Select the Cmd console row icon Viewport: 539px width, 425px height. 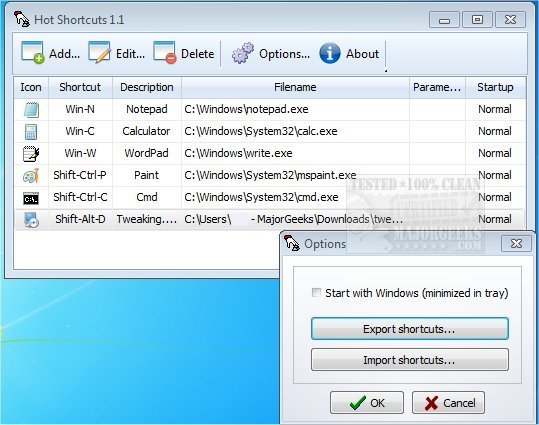tap(31, 198)
